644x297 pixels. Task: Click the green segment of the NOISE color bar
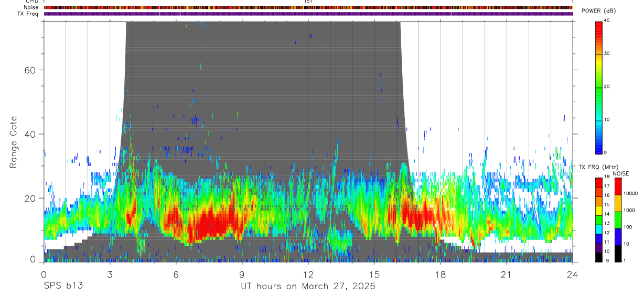click(618, 220)
